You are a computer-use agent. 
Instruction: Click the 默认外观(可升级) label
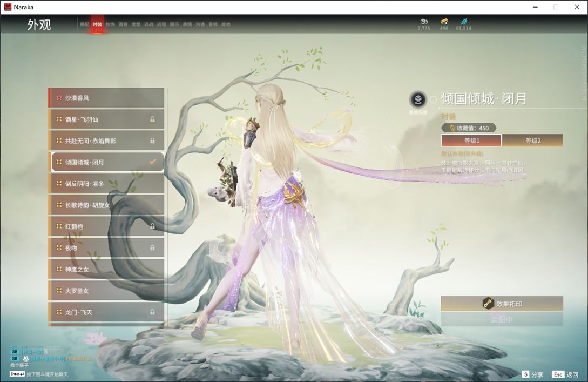pos(462,154)
